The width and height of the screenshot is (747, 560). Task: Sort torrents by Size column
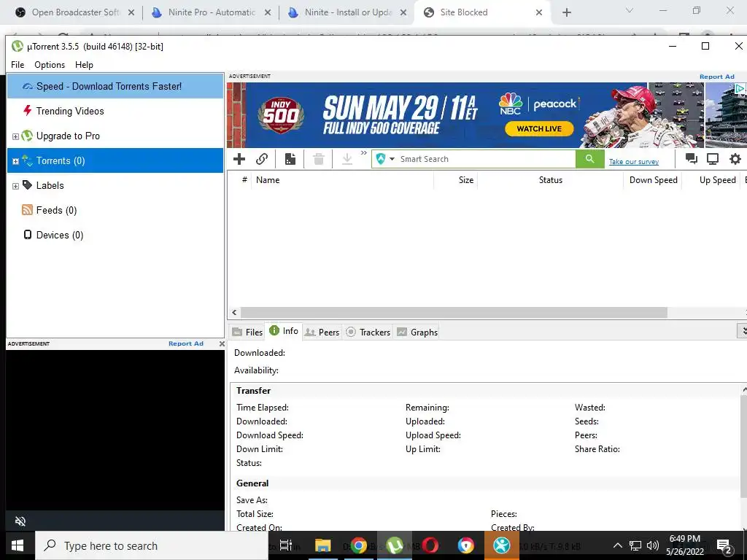(x=456, y=180)
